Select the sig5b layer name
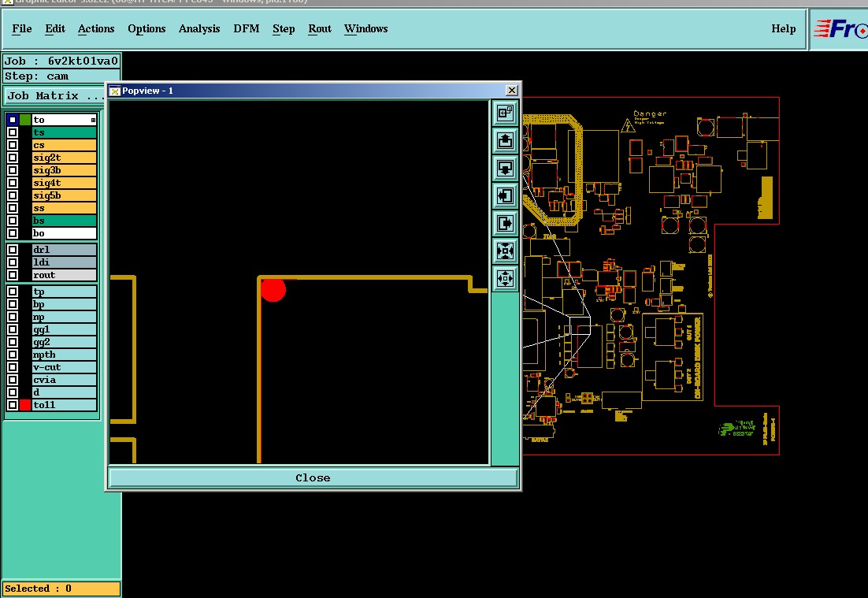Viewport: 868px width, 598px height. click(65, 195)
